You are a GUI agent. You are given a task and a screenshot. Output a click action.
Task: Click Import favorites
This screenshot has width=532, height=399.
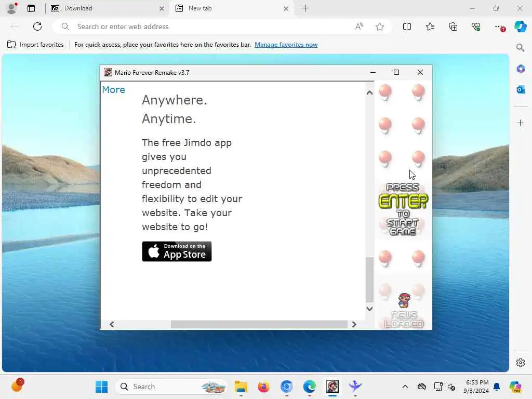(35, 45)
